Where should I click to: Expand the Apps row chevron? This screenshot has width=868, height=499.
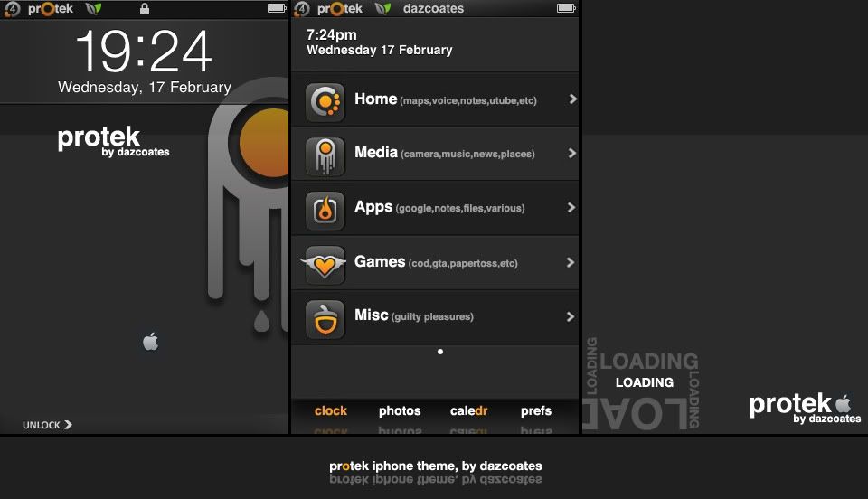[571, 207]
